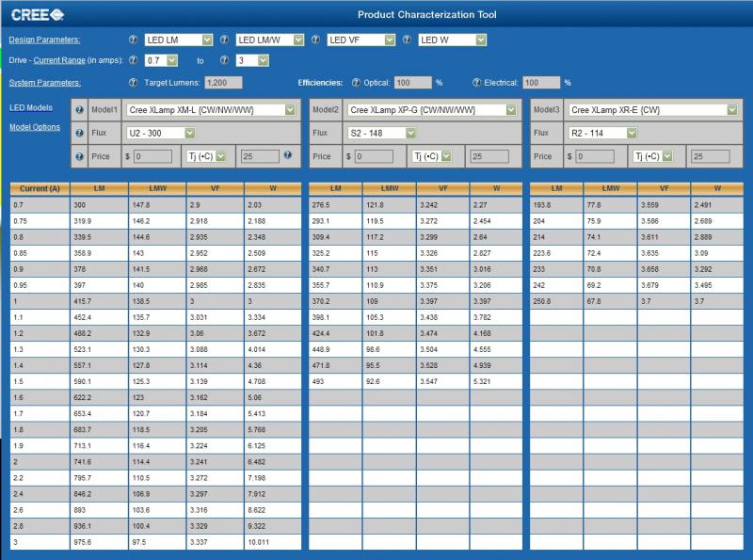
Task: Click the Electrical efficiency field
Action: point(541,83)
